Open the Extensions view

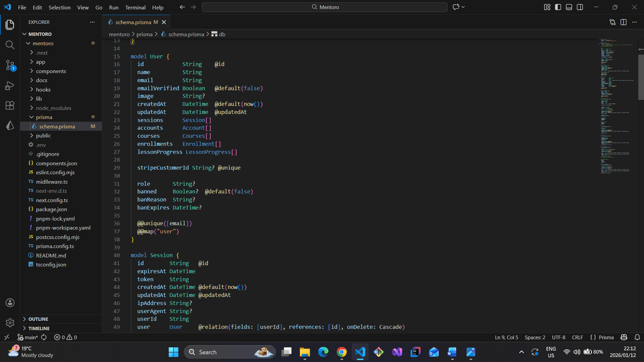click(x=10, y=106)
